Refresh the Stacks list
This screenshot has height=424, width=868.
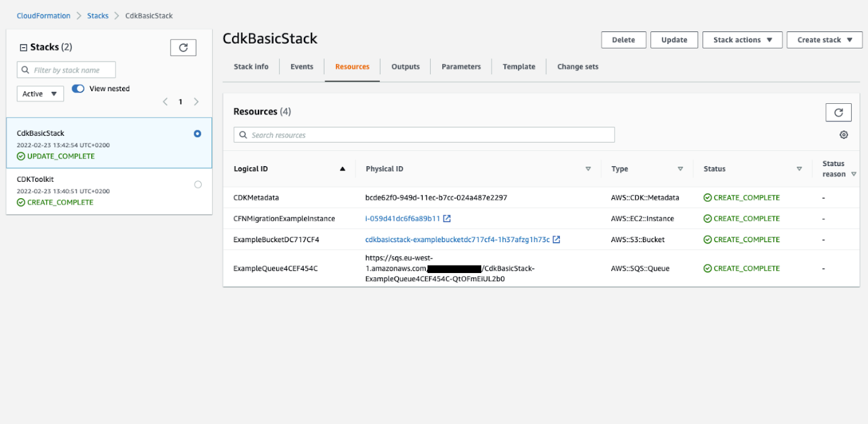pyautogui.click(x=183, y=47)
